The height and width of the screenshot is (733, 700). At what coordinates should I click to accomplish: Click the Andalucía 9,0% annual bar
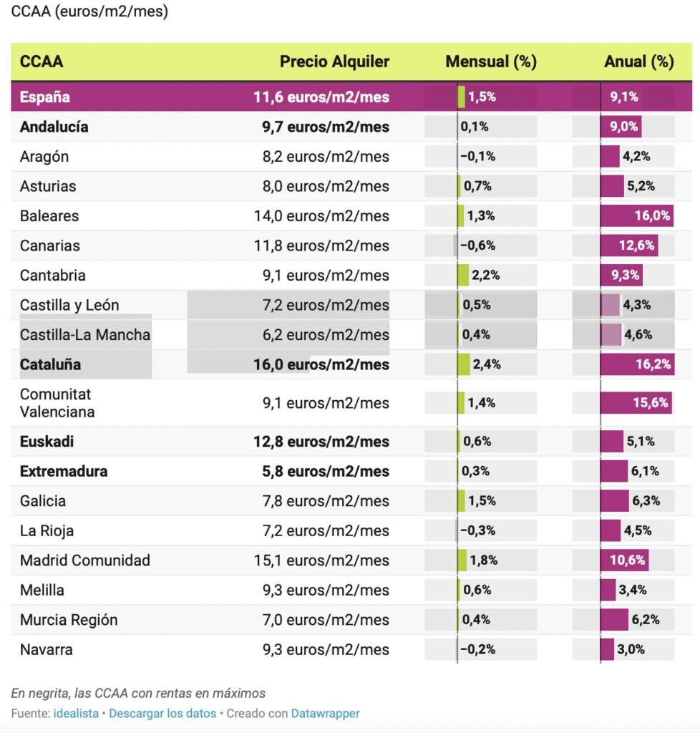coord(621,127)
